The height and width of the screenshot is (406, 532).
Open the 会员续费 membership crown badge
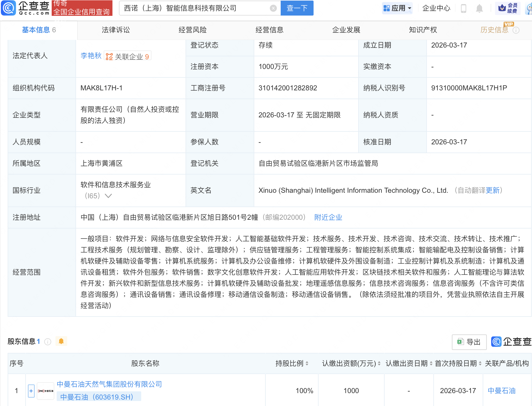click(508, 8)
